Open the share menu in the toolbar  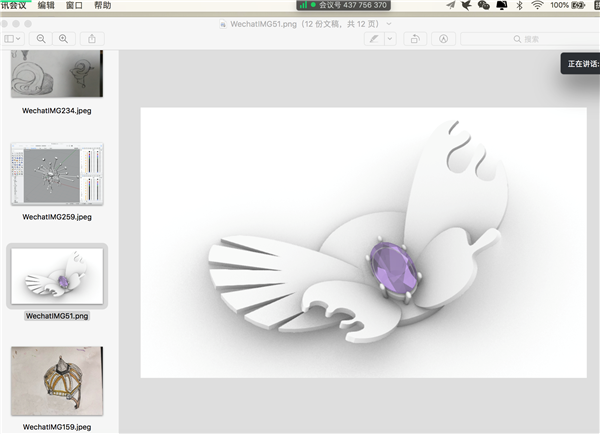[x=92, y=38]
